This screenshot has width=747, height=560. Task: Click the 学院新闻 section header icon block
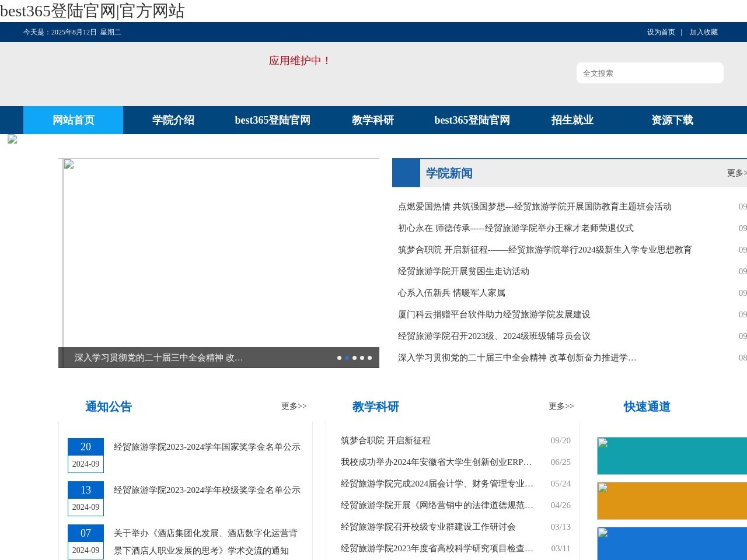[405, 173]
